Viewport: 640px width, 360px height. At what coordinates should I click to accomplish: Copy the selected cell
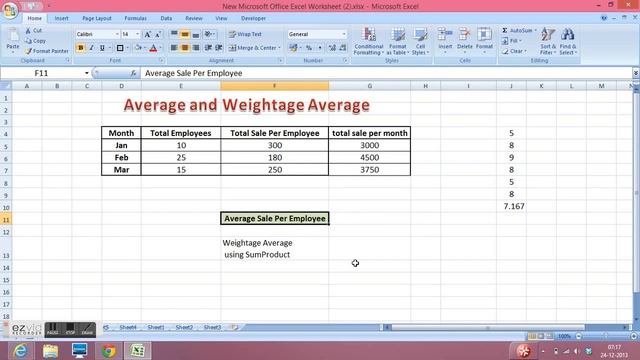click(35, 41)
